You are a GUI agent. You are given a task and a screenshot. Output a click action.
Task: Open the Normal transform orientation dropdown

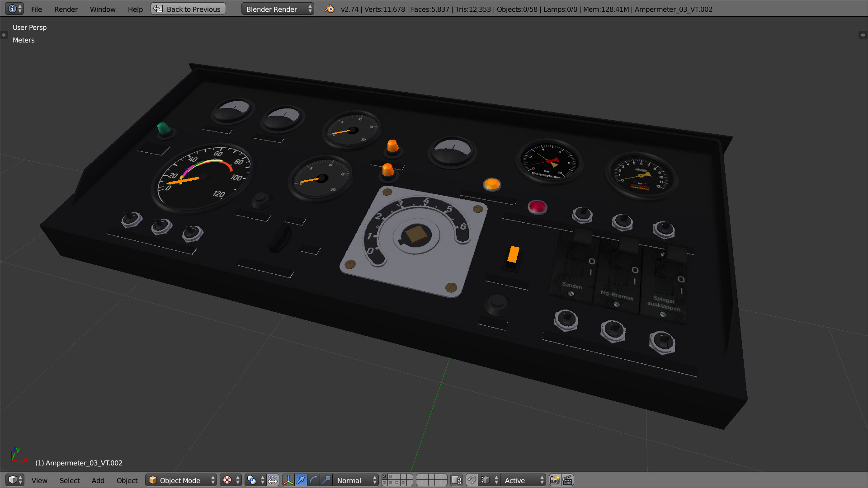pyautogui.click(x=356, y=480)
